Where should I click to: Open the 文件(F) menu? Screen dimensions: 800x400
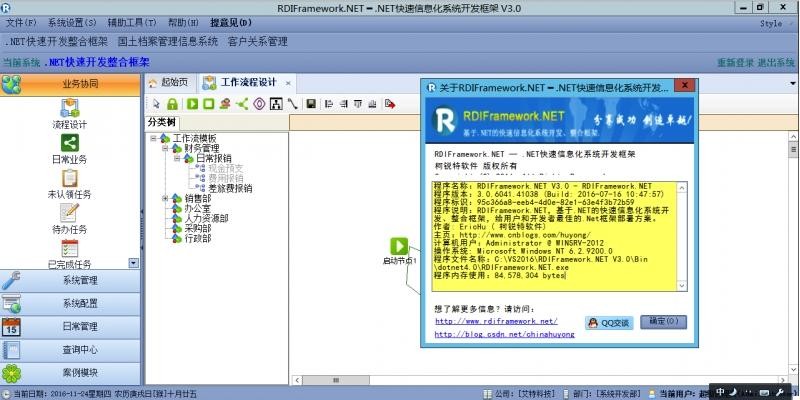point(21,23)
